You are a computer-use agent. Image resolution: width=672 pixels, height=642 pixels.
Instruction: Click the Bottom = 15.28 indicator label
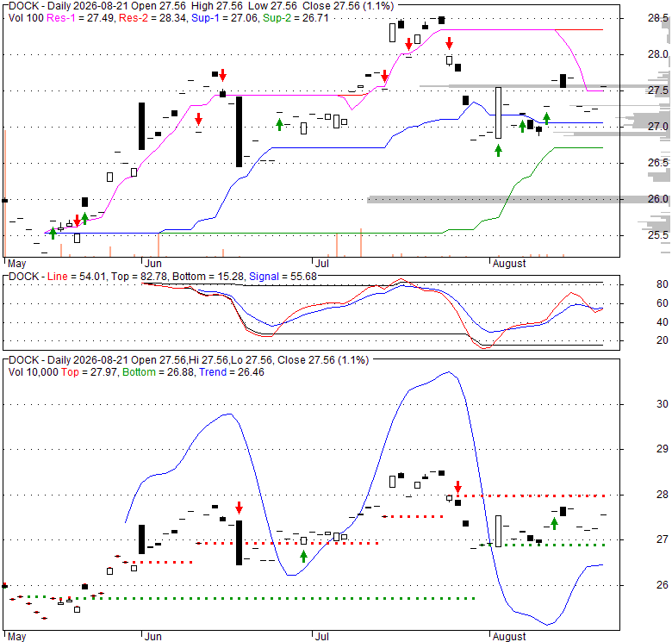[208, 277]
